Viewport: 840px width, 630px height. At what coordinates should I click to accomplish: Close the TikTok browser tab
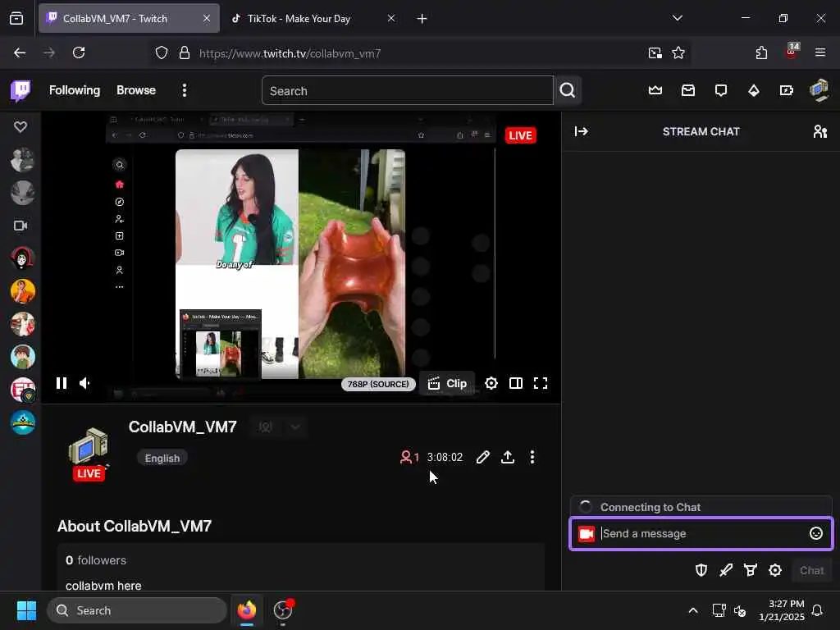[391, 18]
